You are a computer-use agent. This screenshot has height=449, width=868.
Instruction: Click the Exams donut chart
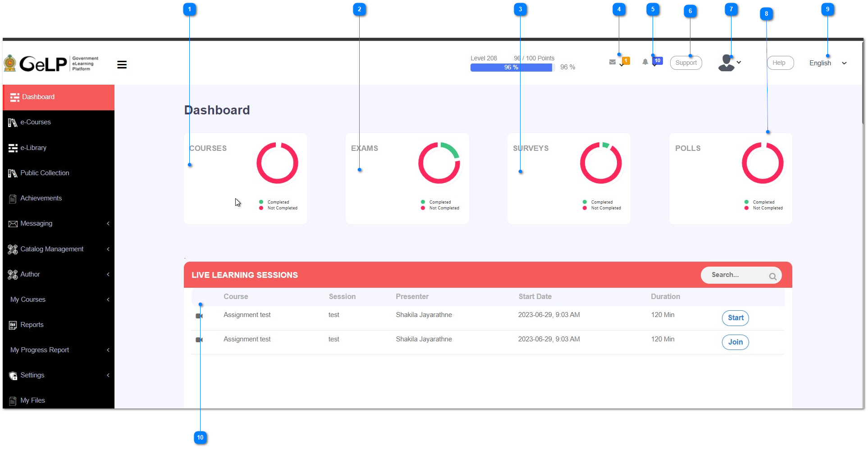(439, 163)
